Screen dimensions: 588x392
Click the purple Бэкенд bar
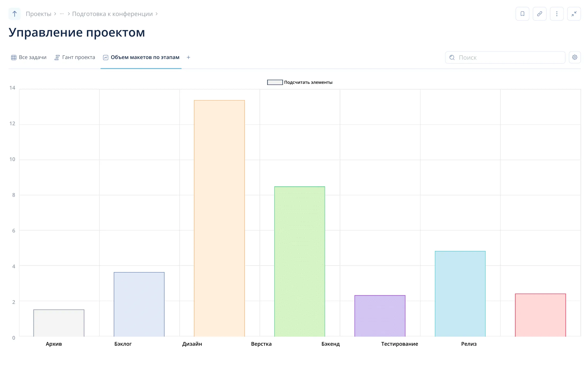coord(380,316)
